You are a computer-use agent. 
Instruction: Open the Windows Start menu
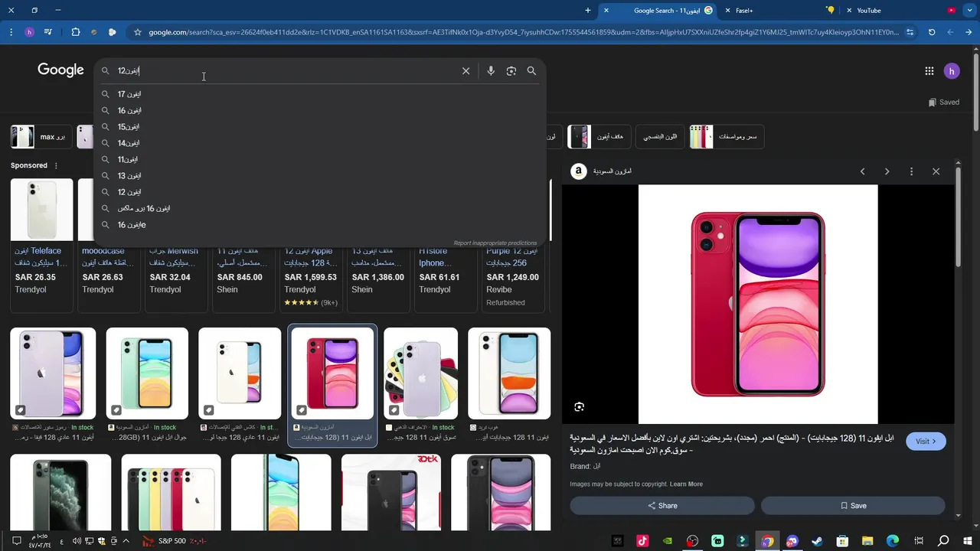(969, 541)
